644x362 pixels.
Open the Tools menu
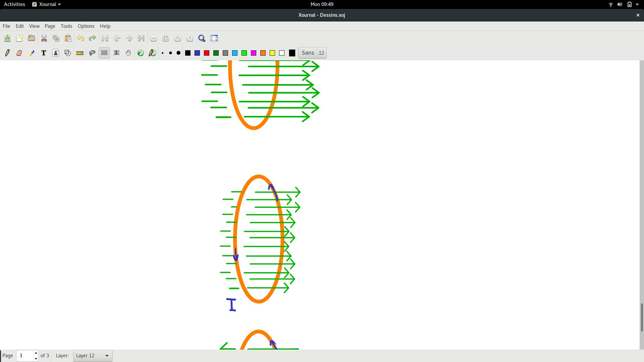click(x=66, y=26)
